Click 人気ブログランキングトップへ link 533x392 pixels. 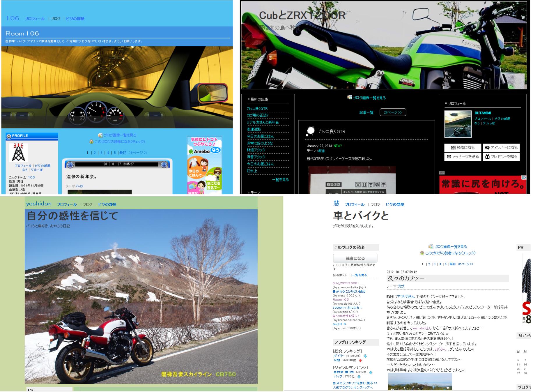[353, 388]
